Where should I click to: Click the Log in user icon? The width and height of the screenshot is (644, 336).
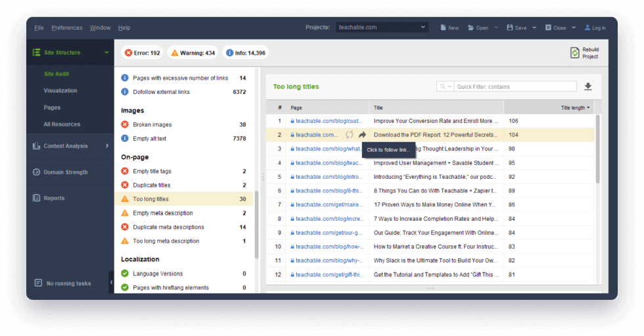pos(587,28)
